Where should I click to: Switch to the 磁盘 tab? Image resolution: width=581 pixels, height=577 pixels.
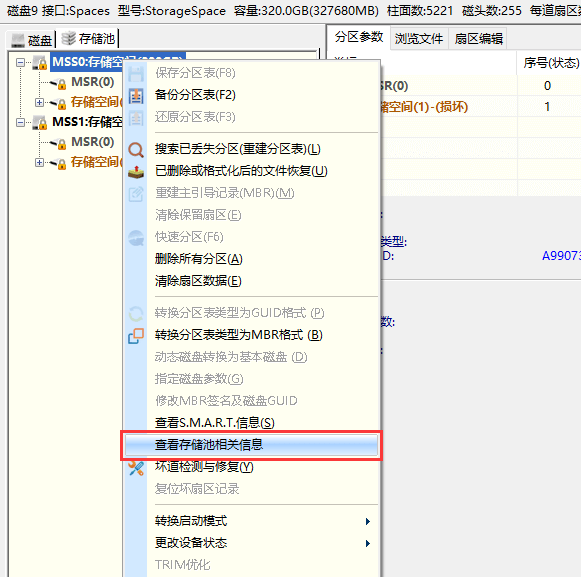coord(31,40)
